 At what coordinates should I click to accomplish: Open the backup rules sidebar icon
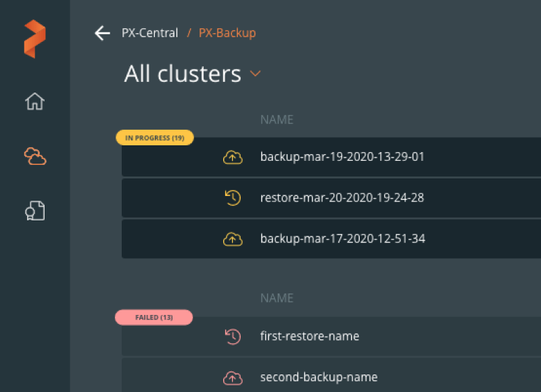[x=34, y=210]
